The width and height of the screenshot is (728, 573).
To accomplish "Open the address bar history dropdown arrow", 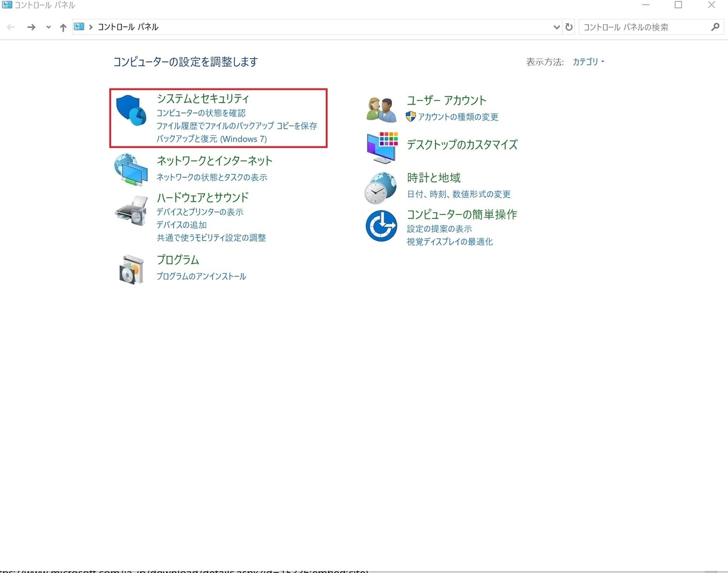I will coord(557,27).
